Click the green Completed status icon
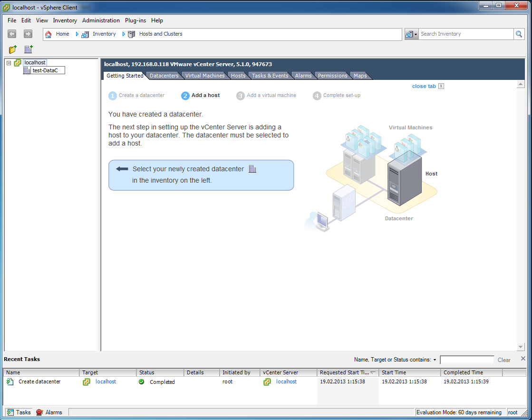The width and height of the screenshot is (532, 420). coord(142,382)
